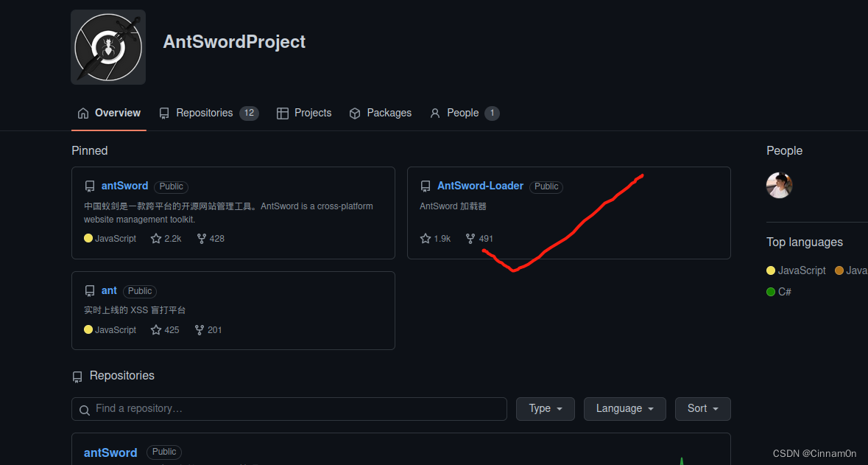Click the 12 count badge on Repositories
Image resolution: width=868 pixels, height=465 pixels.
pos(249,113)
